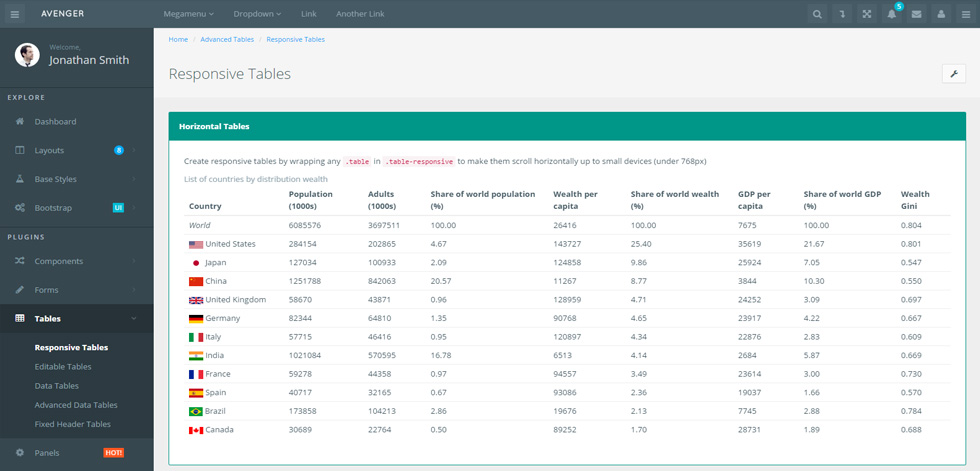
Task: Expand the Megamenu dropdown
Action: (x=188, y=14)
